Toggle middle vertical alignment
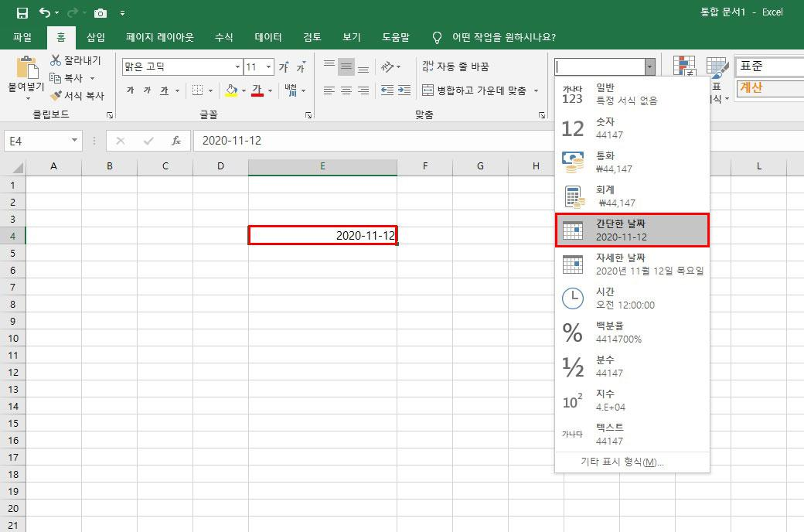Image resolution: width=804 pixels, height=532 pixels. (x=346, y=66)
